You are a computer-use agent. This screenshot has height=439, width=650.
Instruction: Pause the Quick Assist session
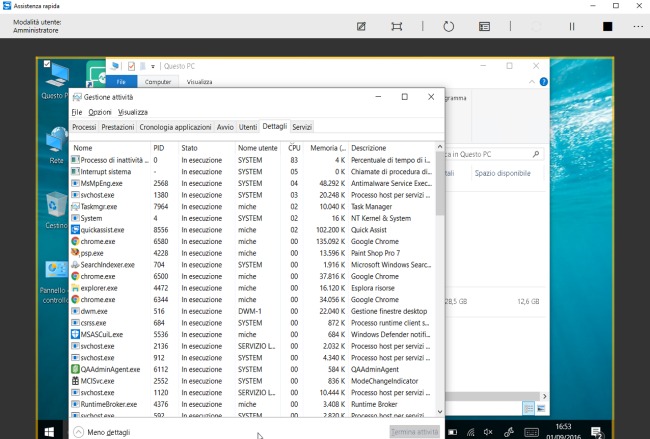pyautogui.click(x=572, y=27)
